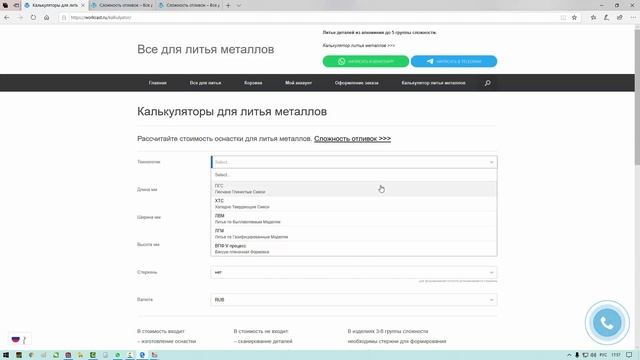Open the Валюта RUB dropdown
Screen dimensions: 640x360
pos(354,300)
